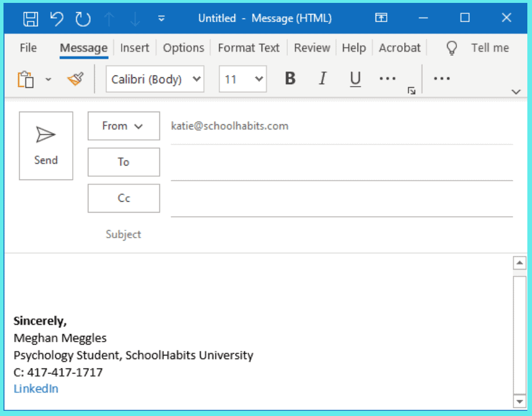Select the Format Painter brush
The width and height of the screenshot is (532, 416).
point(76,80)
